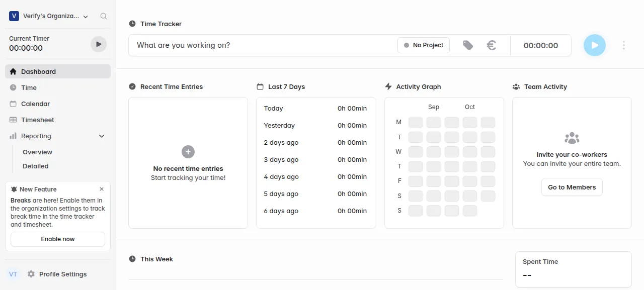This screenshot has width=644, height=290.
Task: Click the lightning icon by Activity Graph
Action: 388,86
